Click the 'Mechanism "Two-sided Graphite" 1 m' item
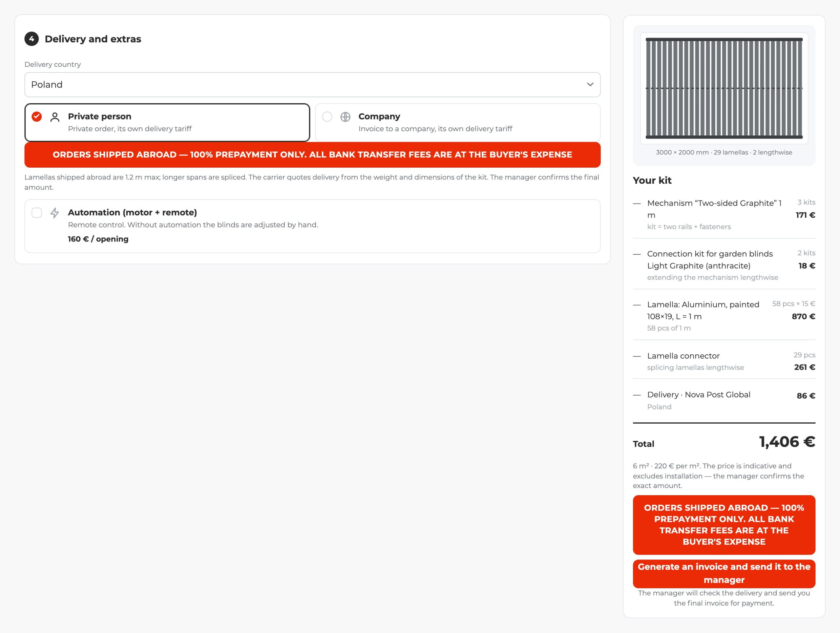This screenshot has height=633, width=840. [714, 209]
